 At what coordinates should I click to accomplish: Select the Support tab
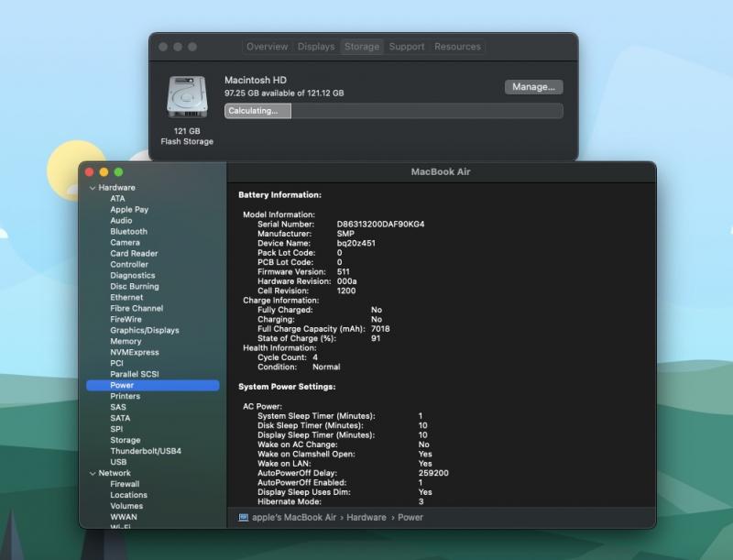(x=406, y=47)
